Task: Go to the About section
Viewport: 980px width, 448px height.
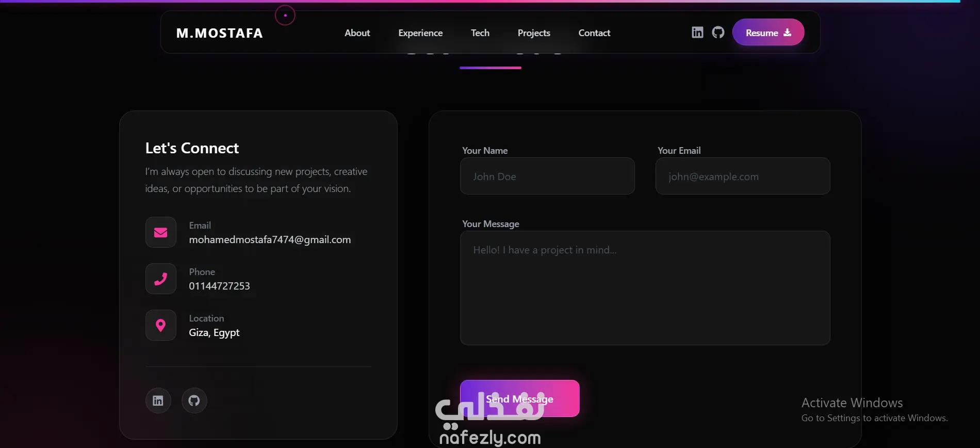Action: (357, 33)
